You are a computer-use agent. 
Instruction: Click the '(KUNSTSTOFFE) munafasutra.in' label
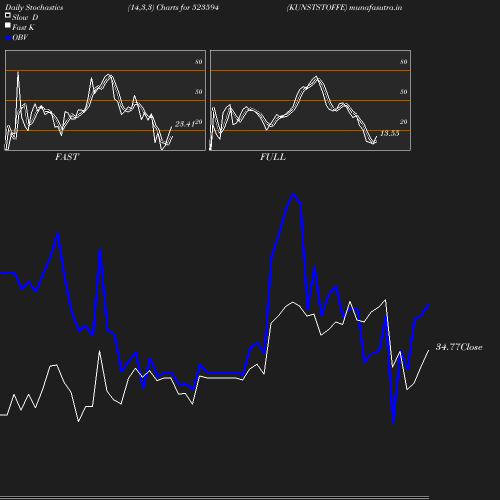click(344, 8)
